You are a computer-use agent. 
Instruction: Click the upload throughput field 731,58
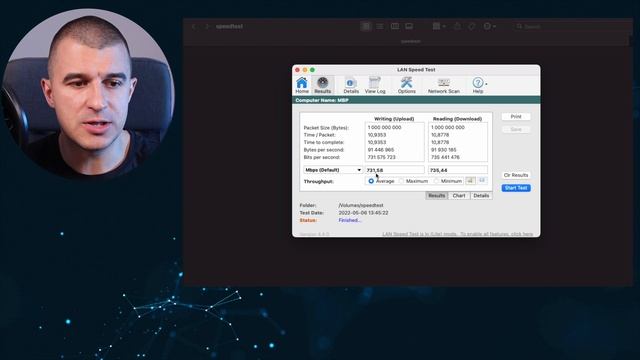click(394, 170)
